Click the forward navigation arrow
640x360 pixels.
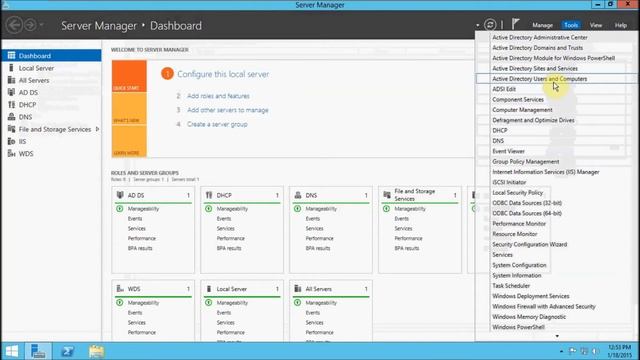tap(31, 25)
